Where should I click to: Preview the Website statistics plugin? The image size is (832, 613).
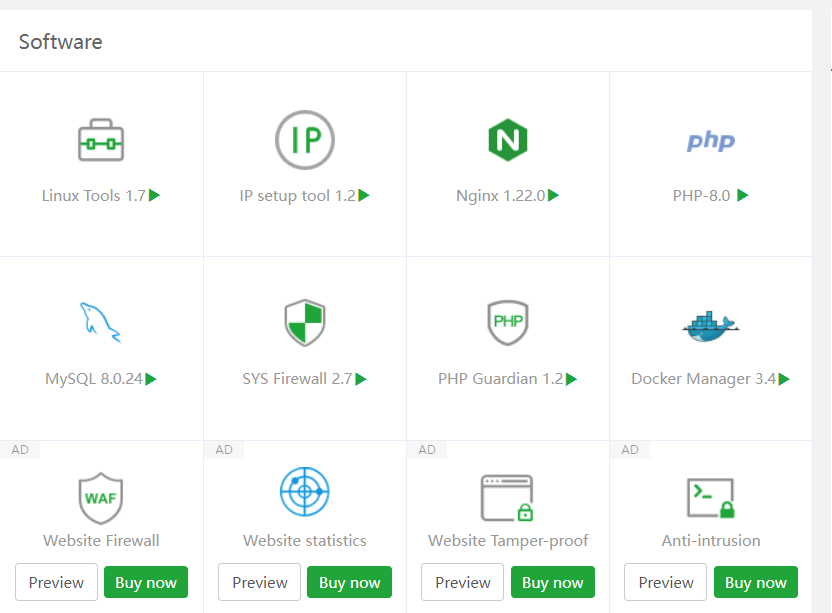pyautogui.click(x=259, y=582)
